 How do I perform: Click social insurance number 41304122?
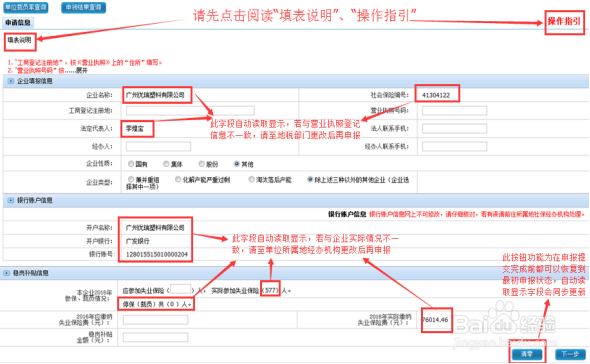(x=436, y=95)
